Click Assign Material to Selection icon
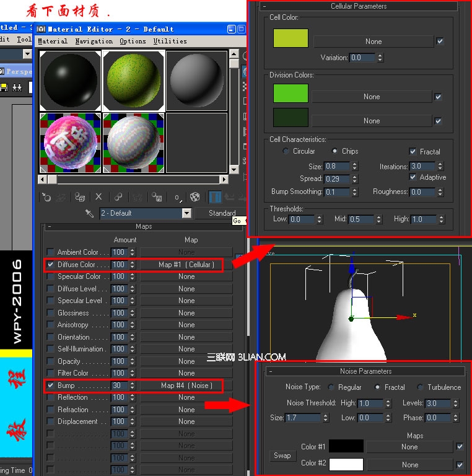 pyautogui.click(x=80, y=197)
